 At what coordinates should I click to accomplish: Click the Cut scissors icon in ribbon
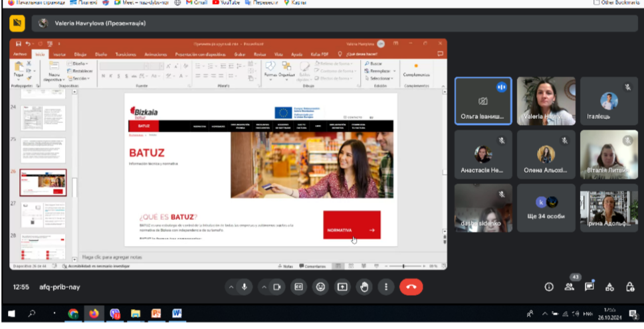[29, 64]
